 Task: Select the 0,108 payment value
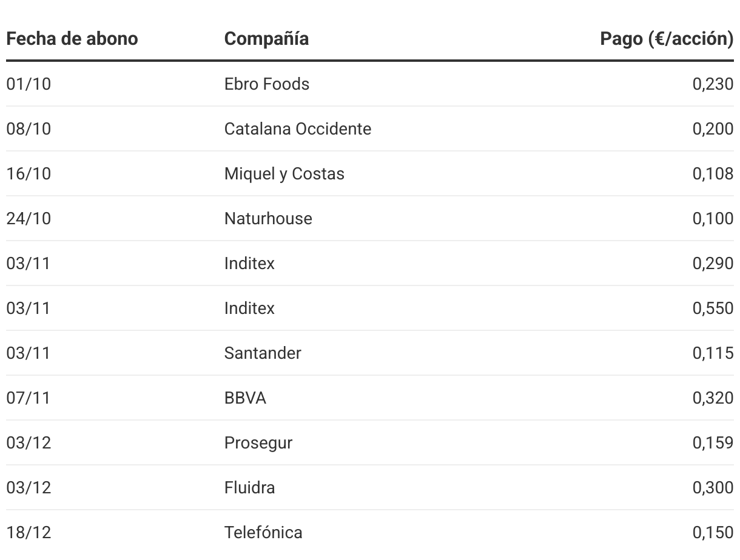713,173
